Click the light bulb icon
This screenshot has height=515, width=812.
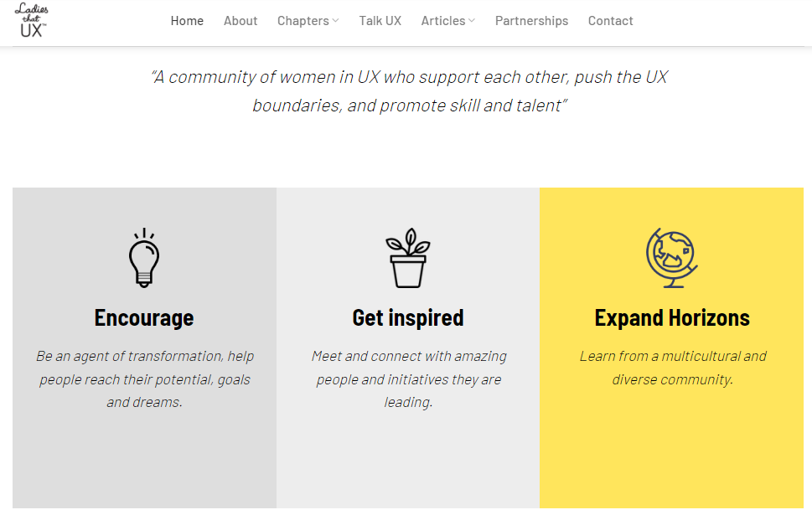pos(144,258)
